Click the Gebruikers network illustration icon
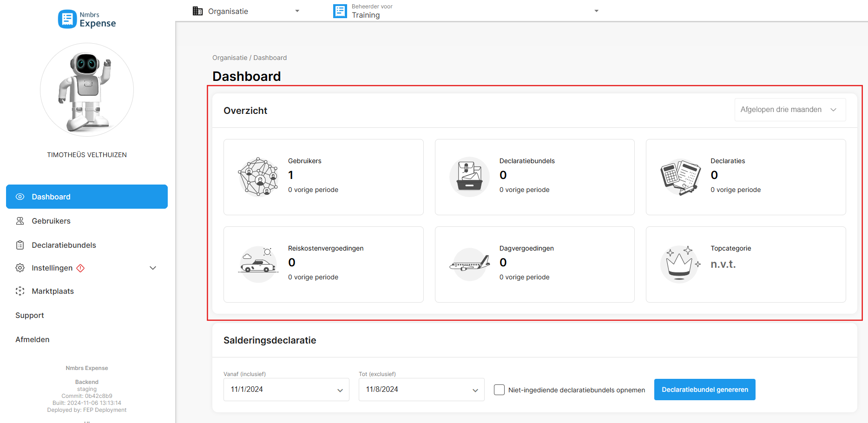Viewport: 868px width, 423px height. tap(258, 177)
